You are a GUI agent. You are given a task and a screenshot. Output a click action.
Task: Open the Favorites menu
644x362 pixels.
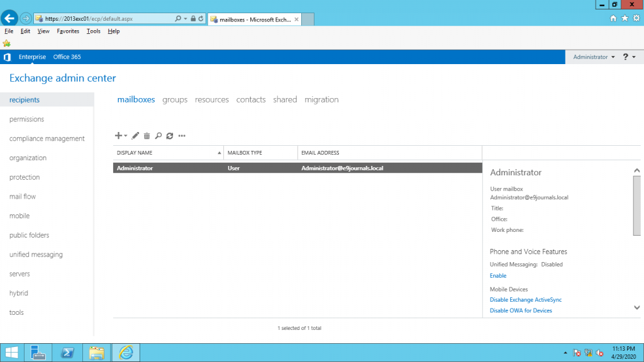[x=68, y=31]
